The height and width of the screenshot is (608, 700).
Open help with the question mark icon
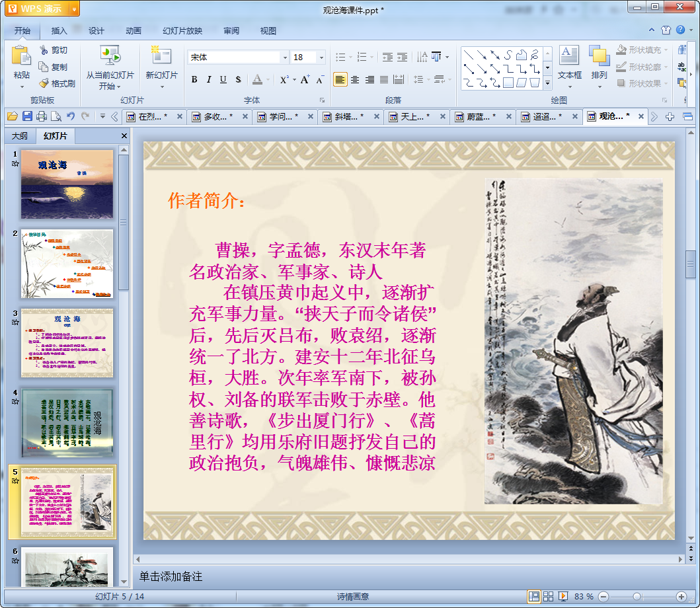[680, 30]
